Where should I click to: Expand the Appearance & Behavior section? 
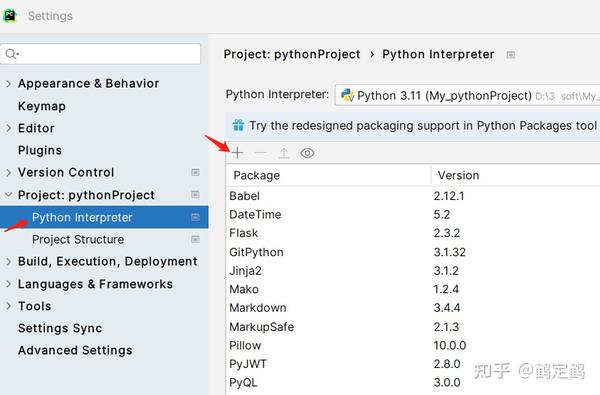coord(8,83)
